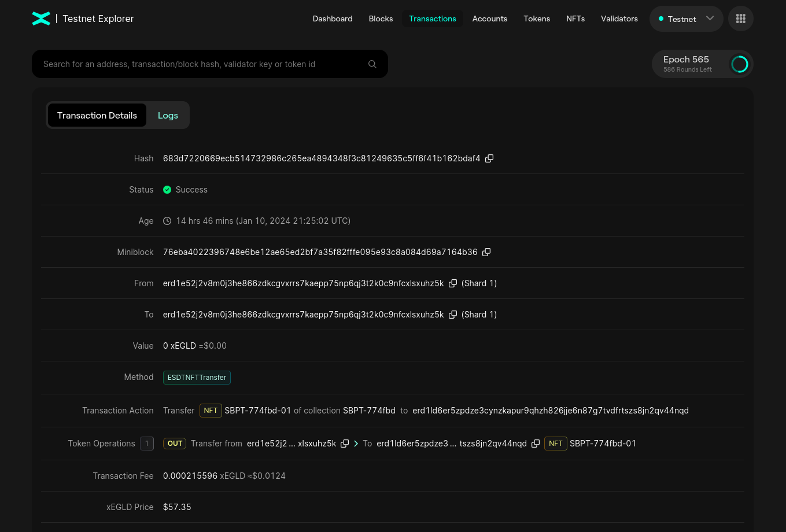Open the SBPT-774fbd collection link
The height and width of the screenshot is (532, 786).
pos(369,411)
